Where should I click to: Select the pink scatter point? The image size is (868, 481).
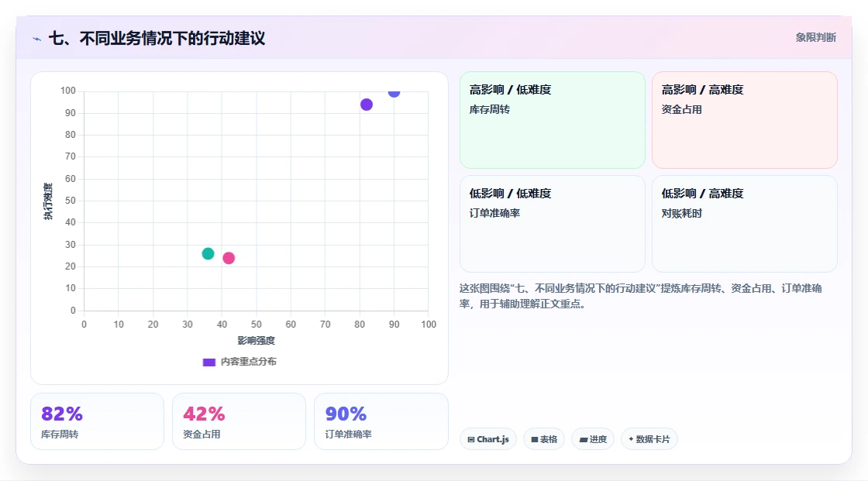click(229, 258)
